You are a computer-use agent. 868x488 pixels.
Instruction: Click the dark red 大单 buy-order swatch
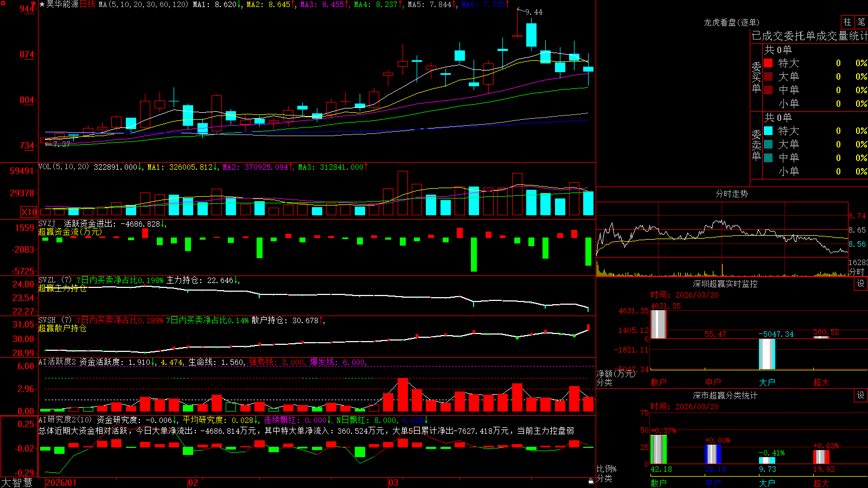(x=768, y=76)
